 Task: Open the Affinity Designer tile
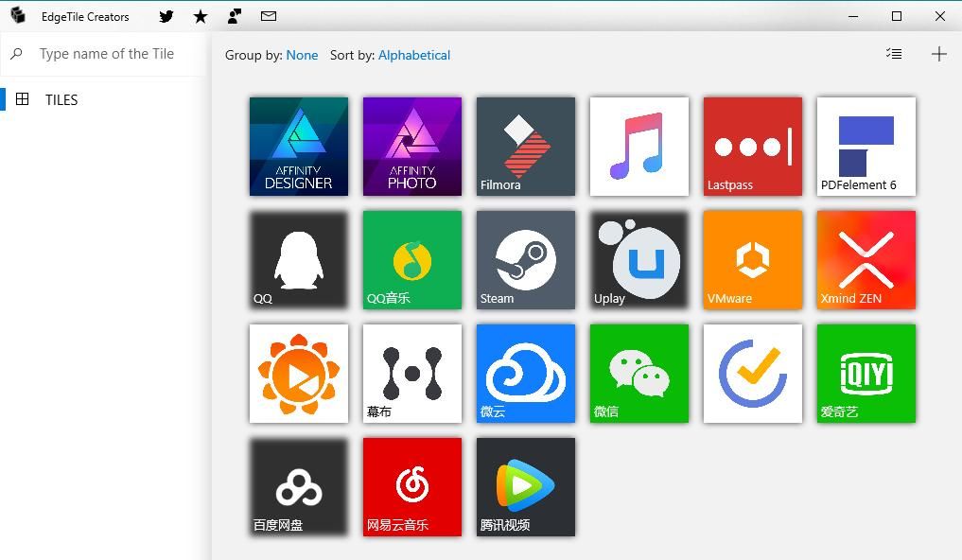tap(299, 147)
